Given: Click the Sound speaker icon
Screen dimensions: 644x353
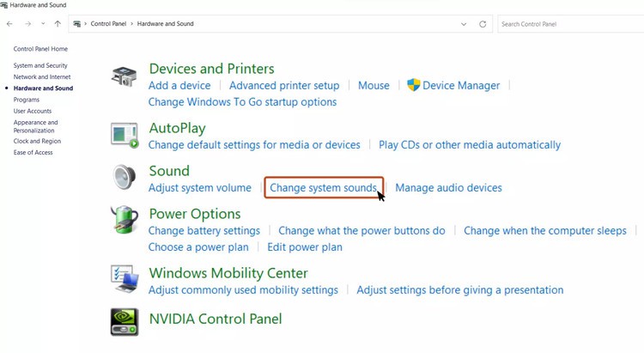Looking at the screenshot, I should tap(124, 177).
